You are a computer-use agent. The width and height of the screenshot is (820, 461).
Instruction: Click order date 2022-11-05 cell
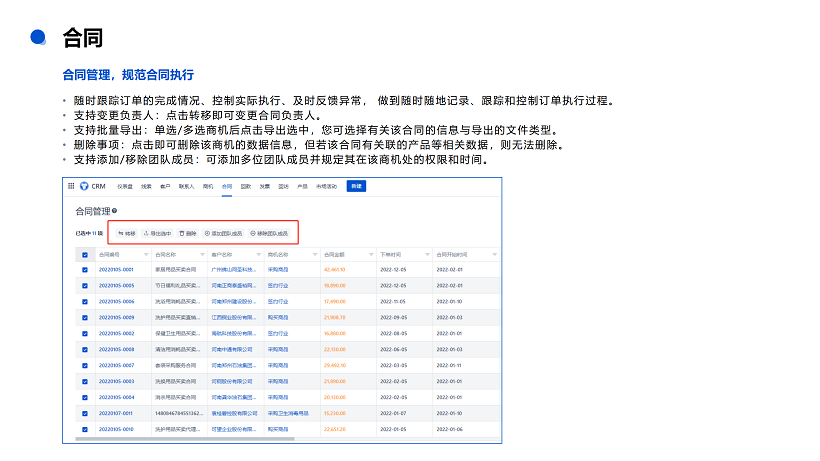coord(393,302)
